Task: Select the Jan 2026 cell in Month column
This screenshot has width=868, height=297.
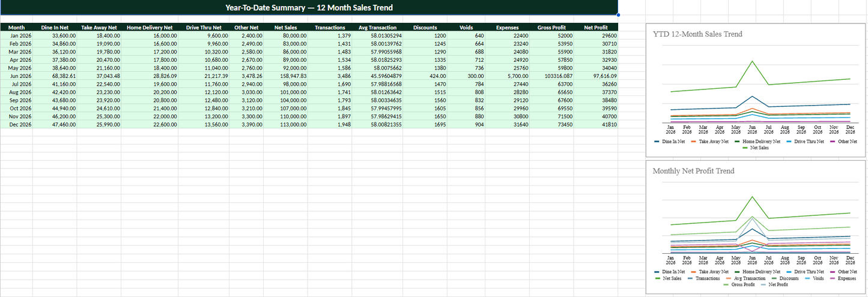Action: 16,36
